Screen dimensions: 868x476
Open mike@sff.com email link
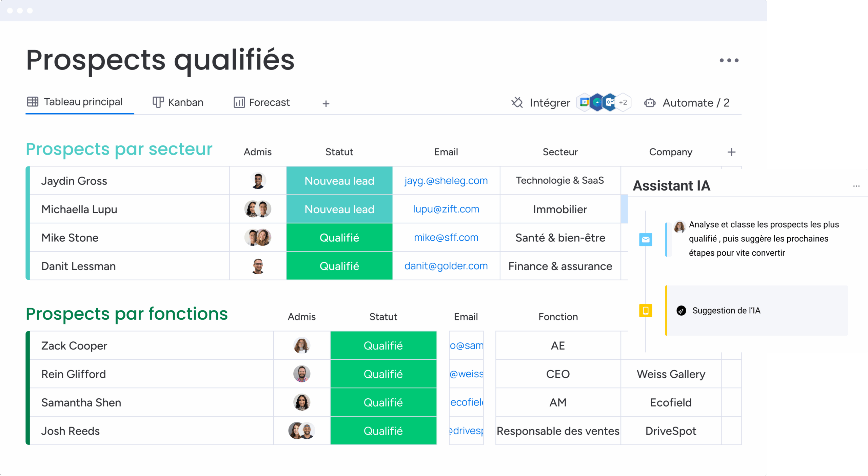(446, 237)
